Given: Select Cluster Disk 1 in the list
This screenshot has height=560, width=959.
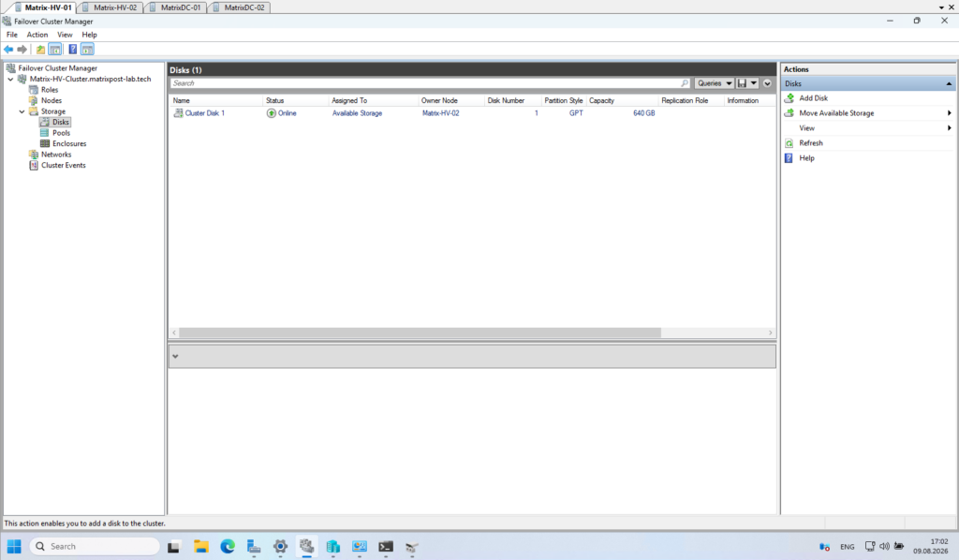Looking at the screenshot, I should pos(204,113).
